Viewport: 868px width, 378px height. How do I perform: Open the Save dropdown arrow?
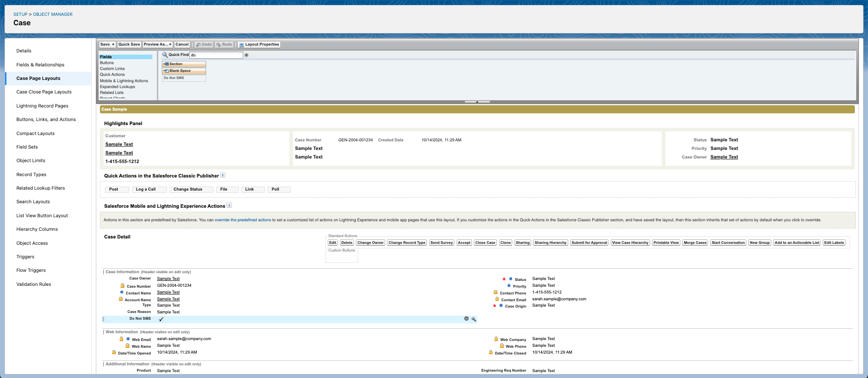[113, 45]
